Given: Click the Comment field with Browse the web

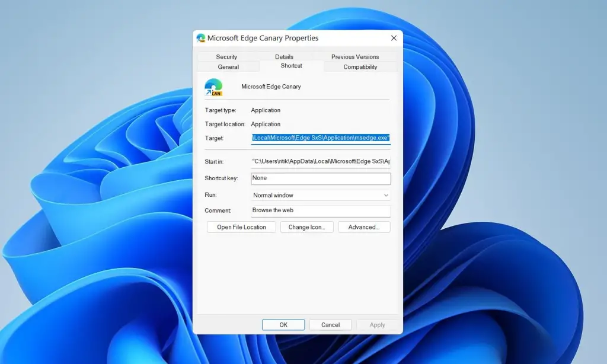Looking at the screenshot, I should 321,210.
